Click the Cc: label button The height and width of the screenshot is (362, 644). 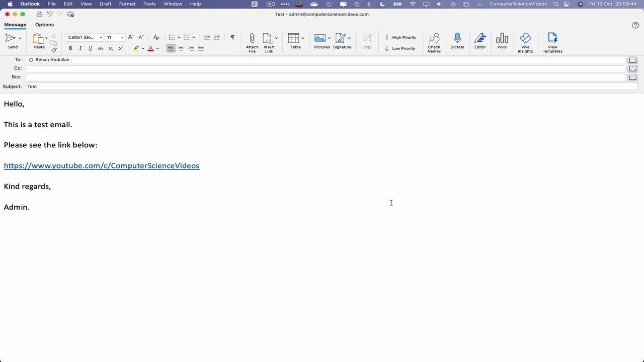pyautogui.click(x=18, y=68)
